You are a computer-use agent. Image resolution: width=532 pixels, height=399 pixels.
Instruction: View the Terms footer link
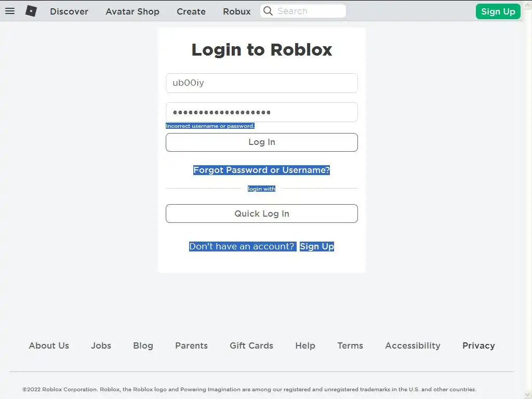tap(350, 345)
